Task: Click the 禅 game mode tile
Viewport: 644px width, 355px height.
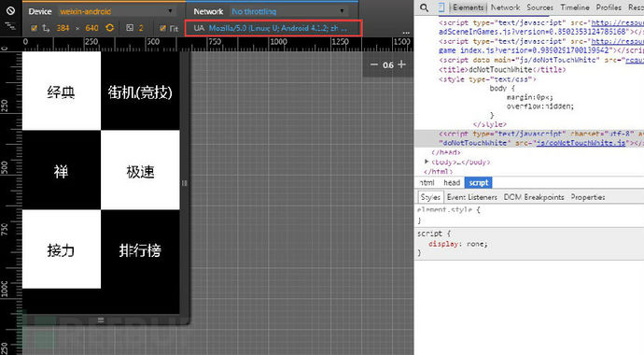Action: pyautogui.click(x=62, y=170)
